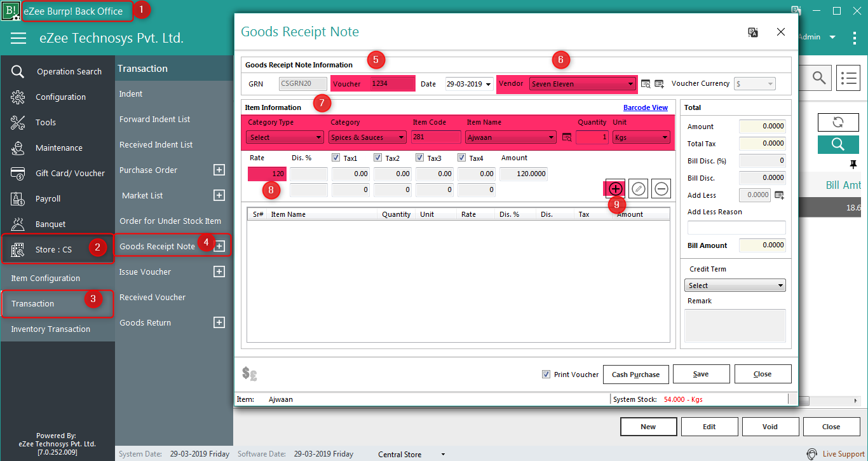
Task: Click the translate icon in main title bar
Action: [x=796, y=10]
